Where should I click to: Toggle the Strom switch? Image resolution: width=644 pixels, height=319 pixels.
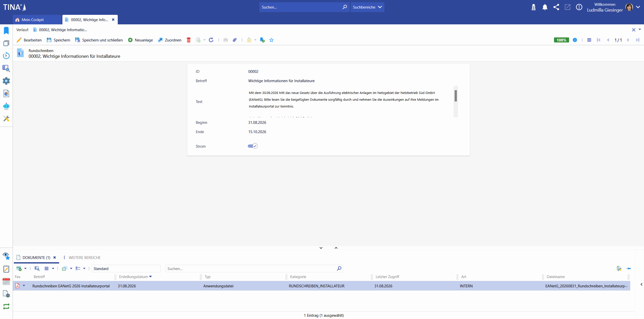tap(253, 146)
